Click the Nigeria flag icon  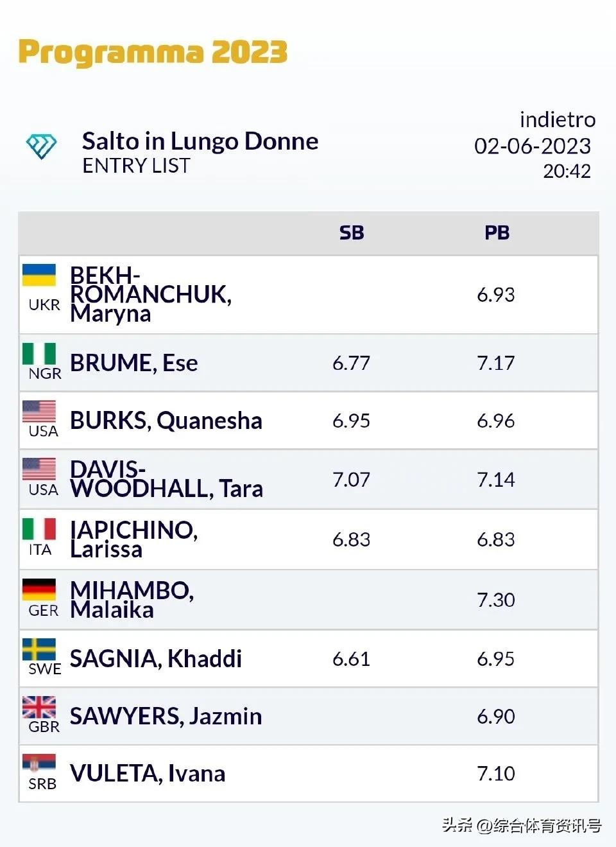point(39,353)
